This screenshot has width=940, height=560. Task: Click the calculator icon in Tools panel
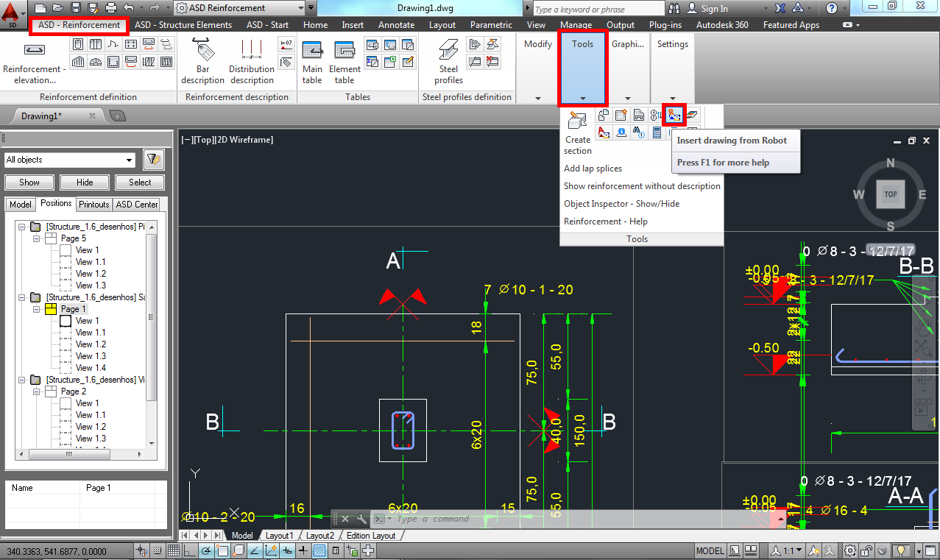click(657, 132)
